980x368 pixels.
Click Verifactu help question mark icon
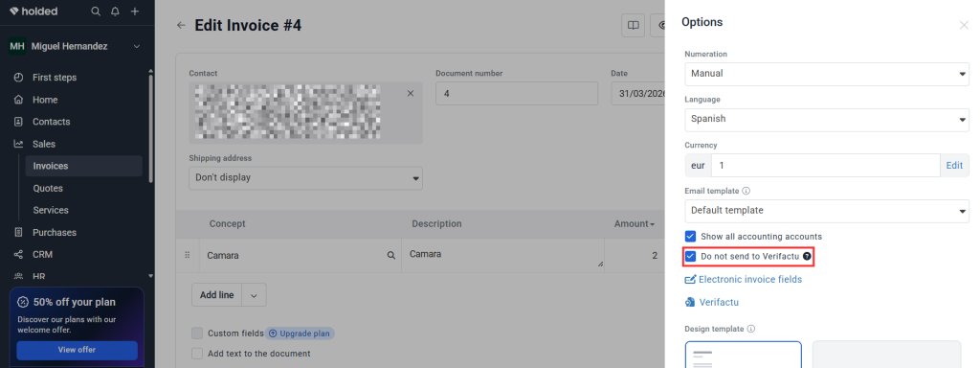pos(807,256)
